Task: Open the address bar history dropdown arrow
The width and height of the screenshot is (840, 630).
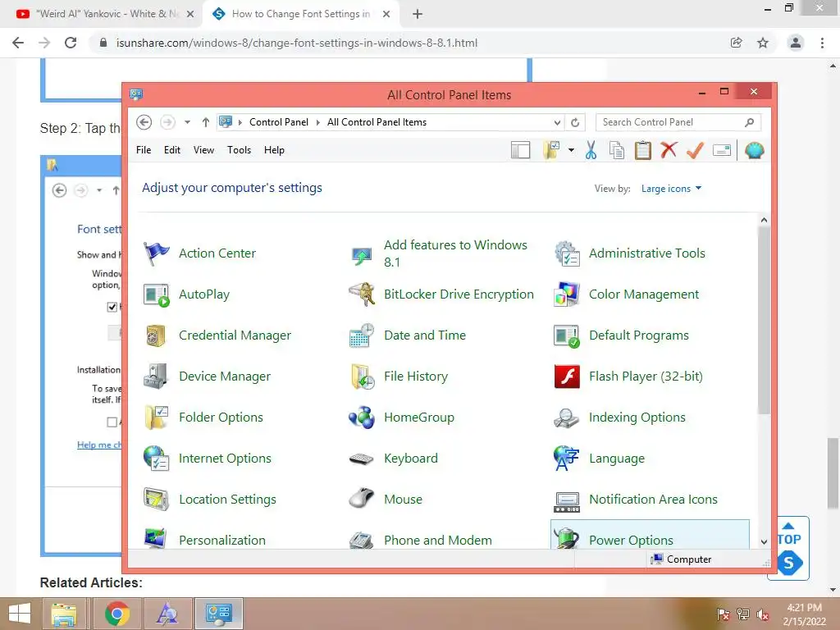Action: [557, 123]
